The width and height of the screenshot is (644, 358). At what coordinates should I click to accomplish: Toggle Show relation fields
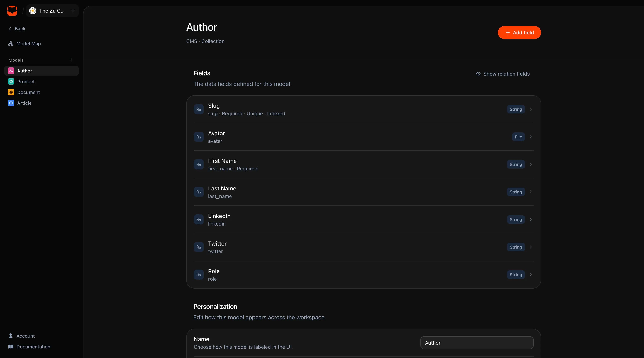(x=502, y=74)
